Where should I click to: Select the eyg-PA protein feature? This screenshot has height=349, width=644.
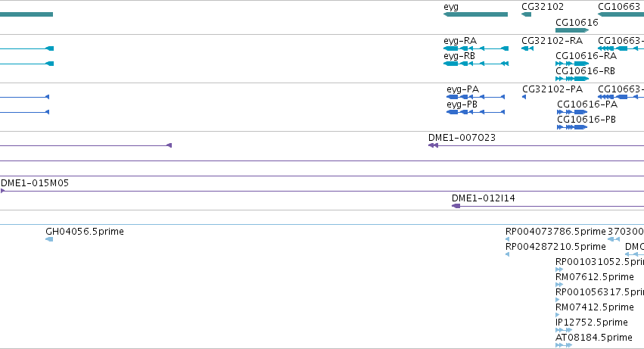(475, 97)
